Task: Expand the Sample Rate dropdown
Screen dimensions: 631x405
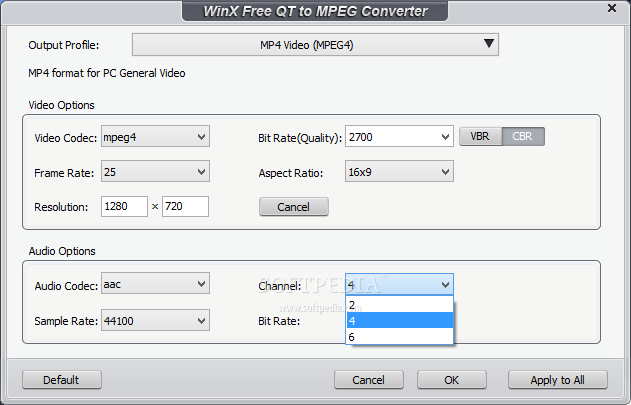Action: coord(155,321)
